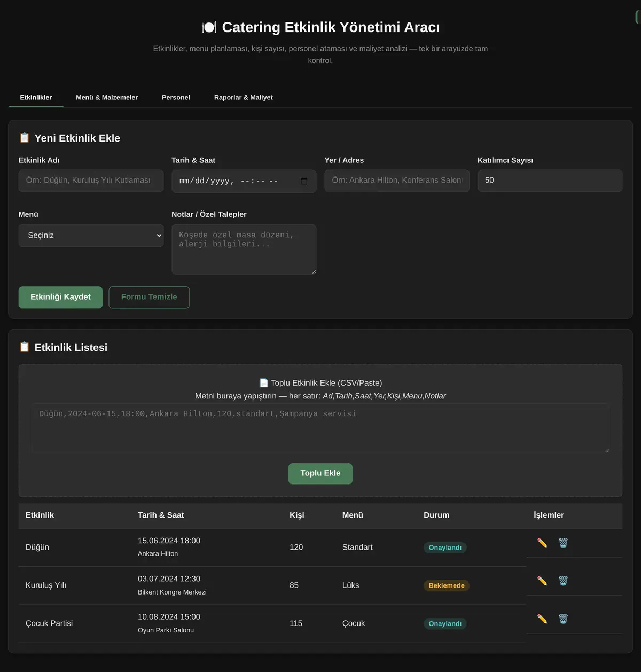Click the bulk CSV paste textarea
This screenshot has width=641, height=672.
(320, 428)
